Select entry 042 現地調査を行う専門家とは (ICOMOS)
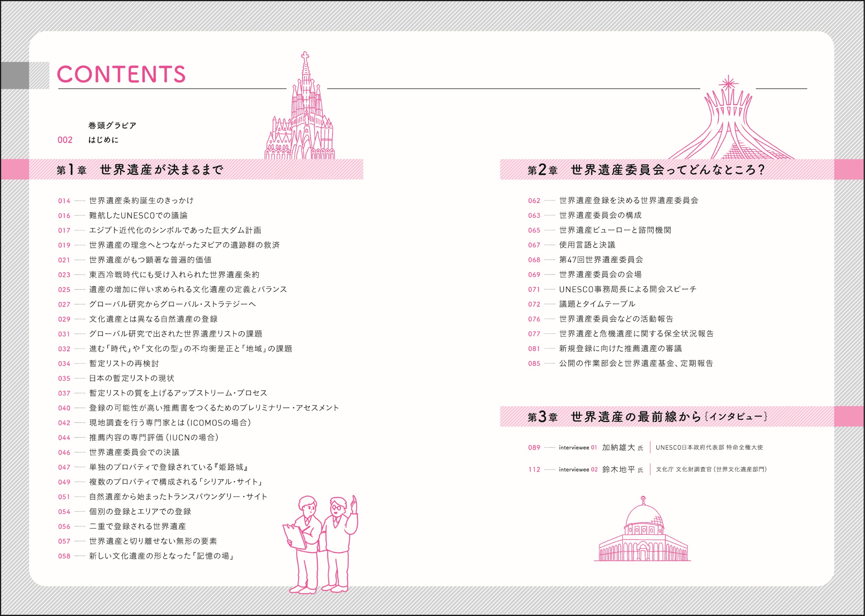The image size is (865, 616). click(x=155, y=423)
